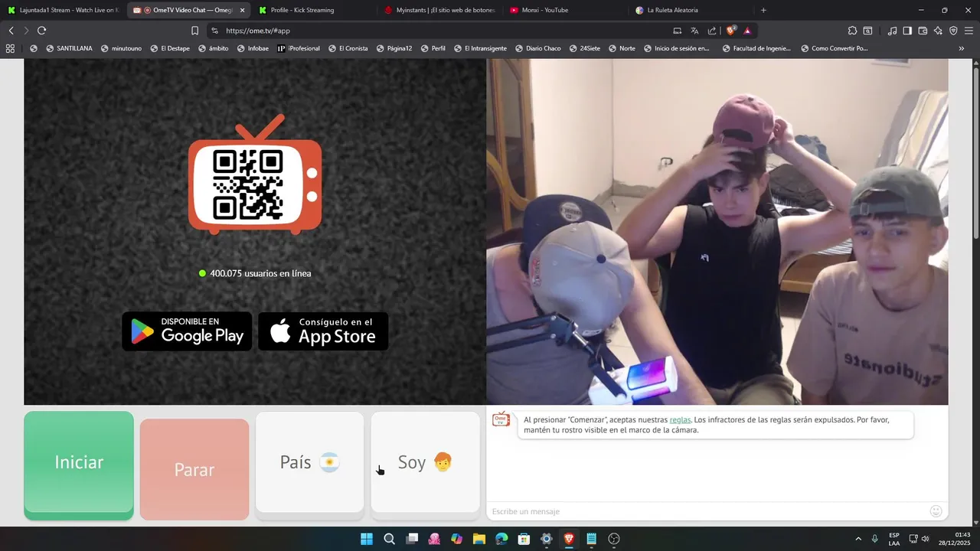Viewport: 980px width, 551px height.
Task: Open the Facultad de Ingenie... bookmark
Action: point(756,48)
